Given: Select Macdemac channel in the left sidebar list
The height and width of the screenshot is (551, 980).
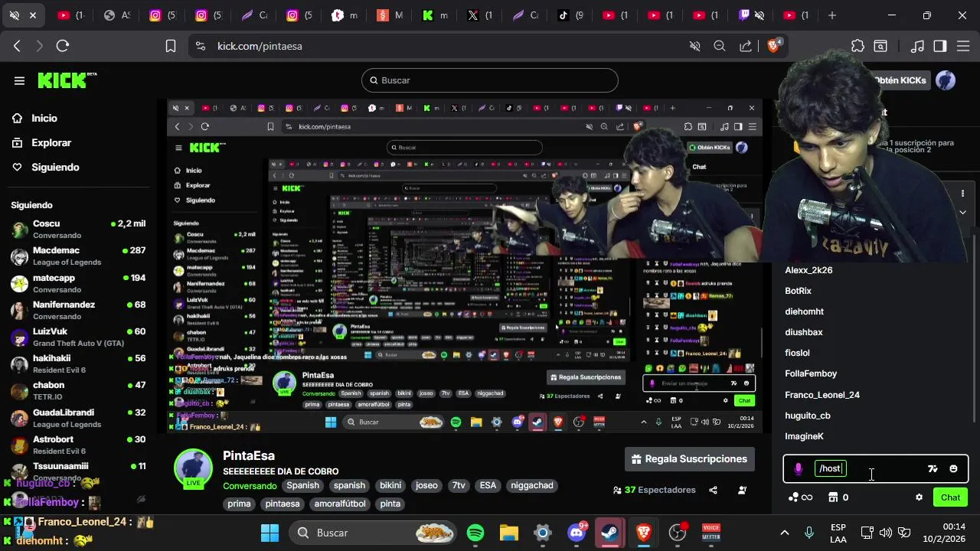Looking at the screenshot, I should 78,256.
